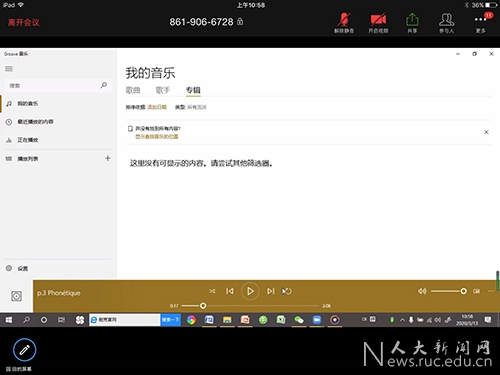The width and height of the screenshot is (500, 375).
Task: Open more options ellipsis in player bar
Action: tap(491, 291)
